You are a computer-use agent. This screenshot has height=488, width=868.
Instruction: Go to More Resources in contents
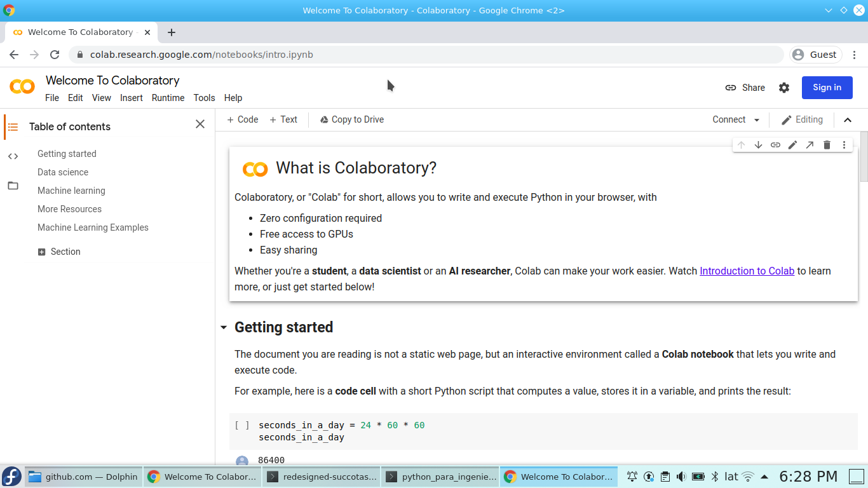click(x=69, y=209)
